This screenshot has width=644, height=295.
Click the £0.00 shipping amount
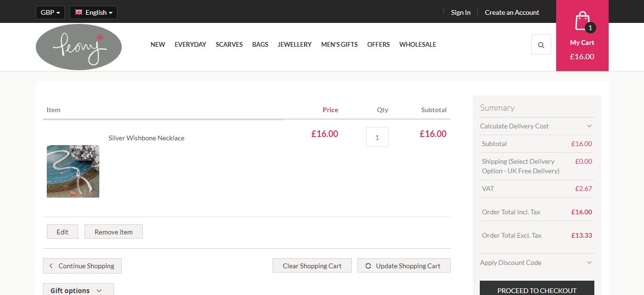point(583,161)
